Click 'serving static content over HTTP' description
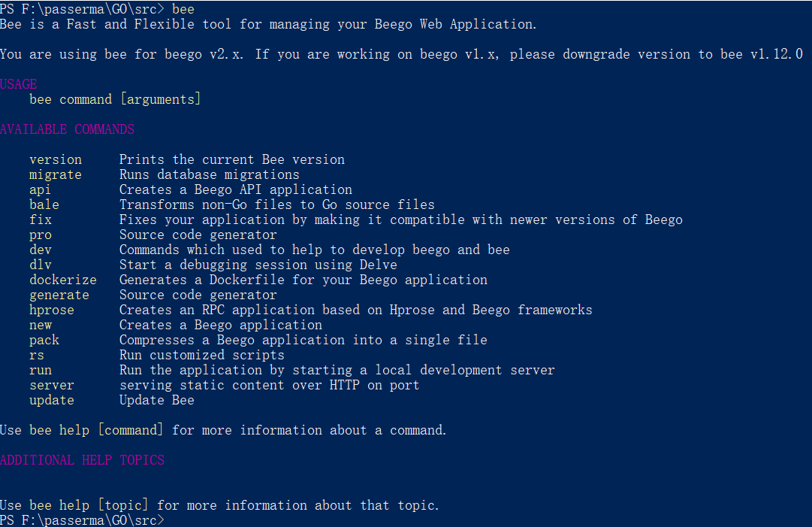This screenshot has width=812, height=527. point(269,386)
